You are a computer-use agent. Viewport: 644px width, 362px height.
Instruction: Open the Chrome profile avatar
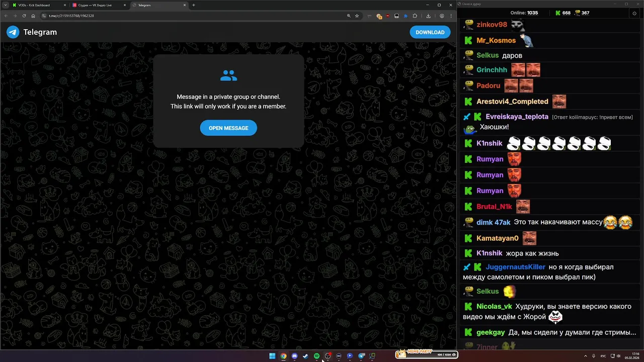442,16
